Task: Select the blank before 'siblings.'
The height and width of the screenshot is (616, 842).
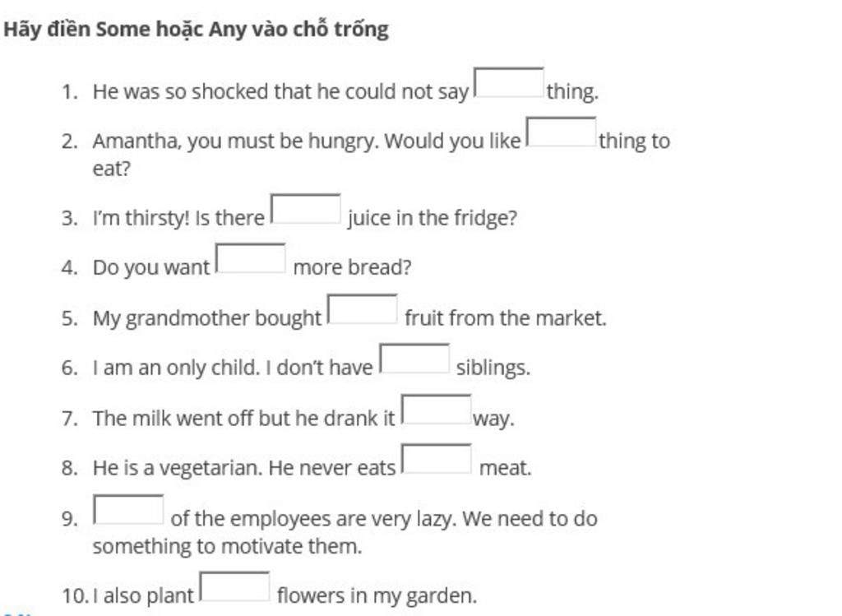Action: pos(414,359)
